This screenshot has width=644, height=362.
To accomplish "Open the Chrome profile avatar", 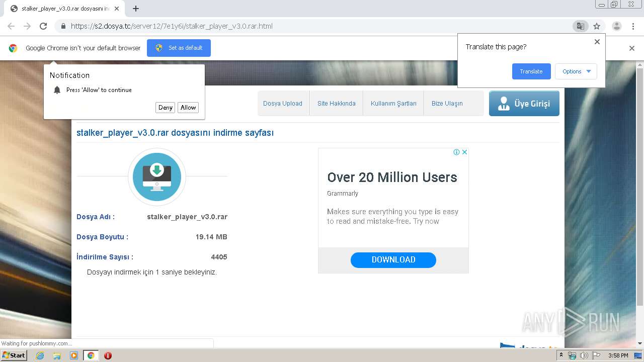I will [x=616, y=26].
